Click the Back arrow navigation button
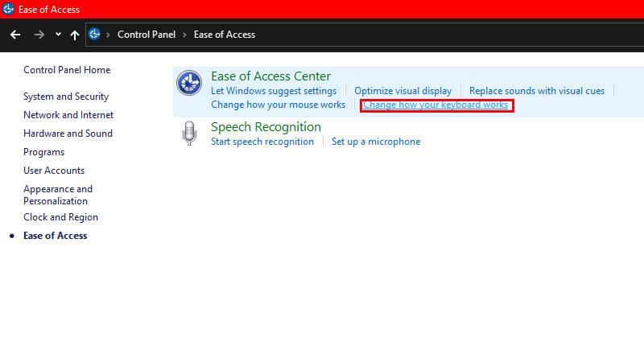Screen dimensions: 644x362 15,35
